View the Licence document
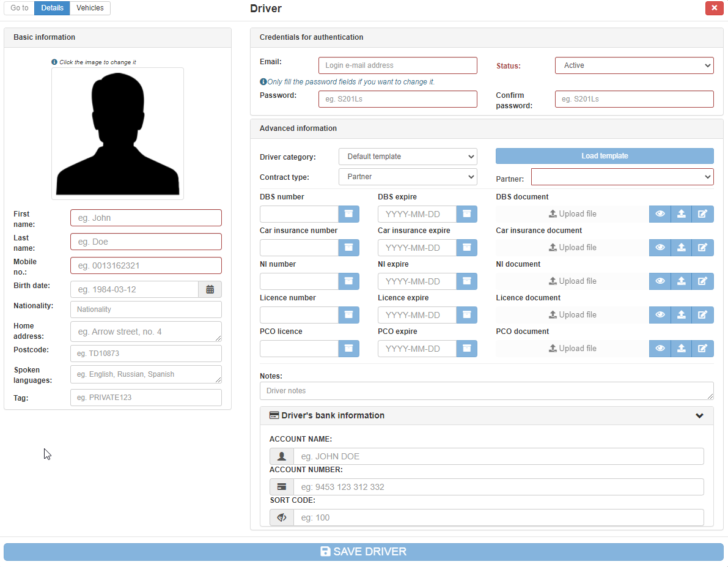Viewport: 728px width, 567px height. click(x=660, y=314)
